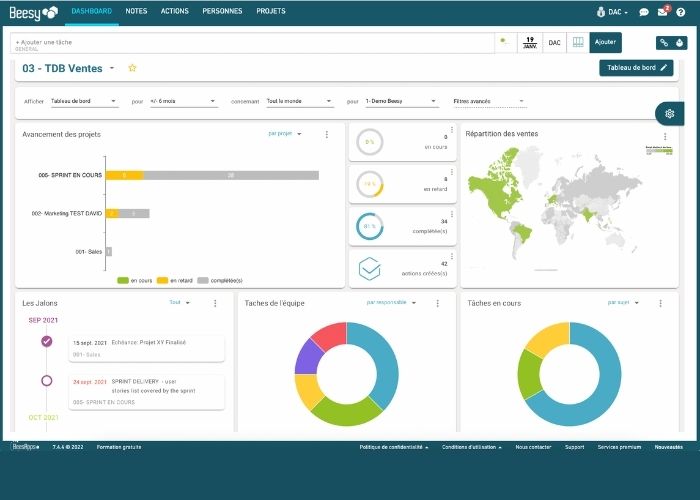
Task: Open the '1- Demo Beesy' dropdown
Action: [x=401, y=101]
